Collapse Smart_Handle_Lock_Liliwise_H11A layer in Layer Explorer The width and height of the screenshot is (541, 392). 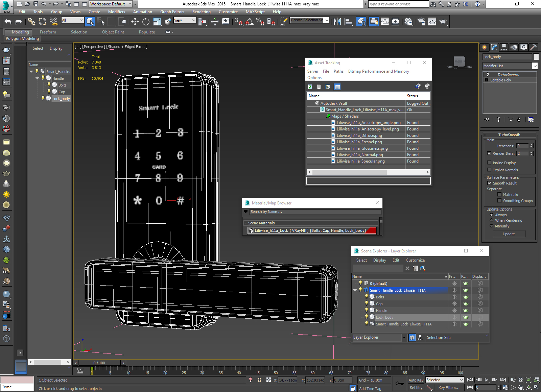click(355, 290)
